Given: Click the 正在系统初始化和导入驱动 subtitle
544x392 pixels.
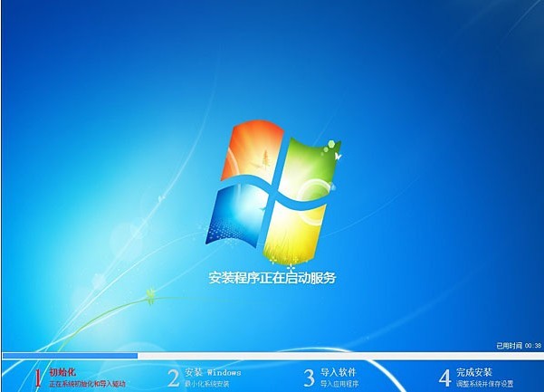Looking at the screenshot, I should point(87,384).
